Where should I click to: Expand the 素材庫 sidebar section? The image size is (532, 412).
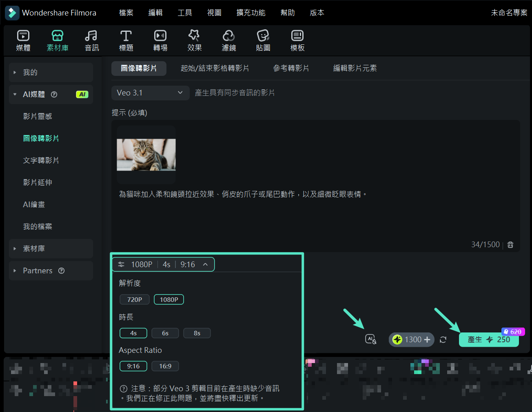51,248
